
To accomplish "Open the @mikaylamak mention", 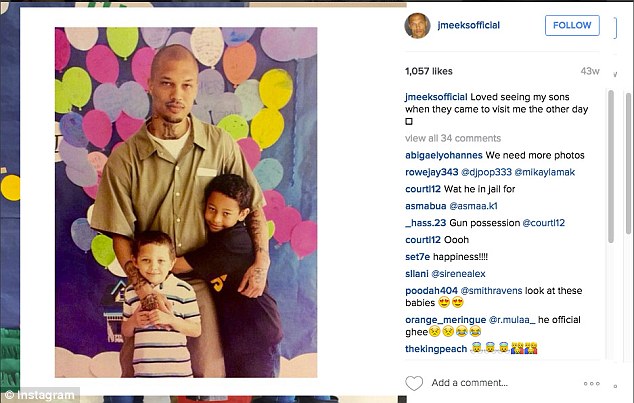I will coord(545,172).
